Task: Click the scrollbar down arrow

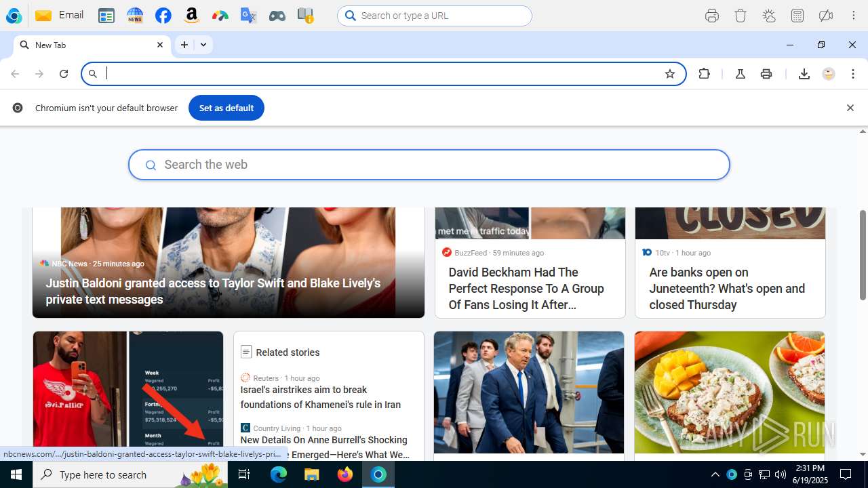Action: 863,455
